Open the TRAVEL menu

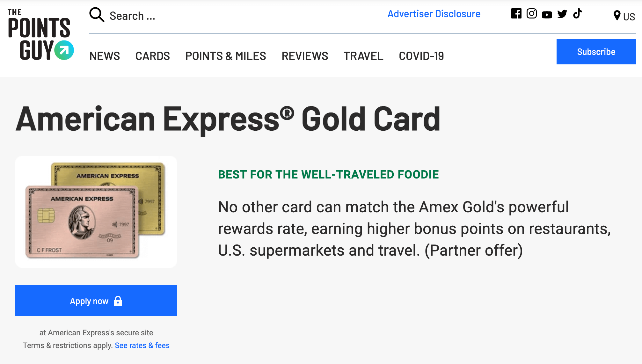tap(363, 56)
